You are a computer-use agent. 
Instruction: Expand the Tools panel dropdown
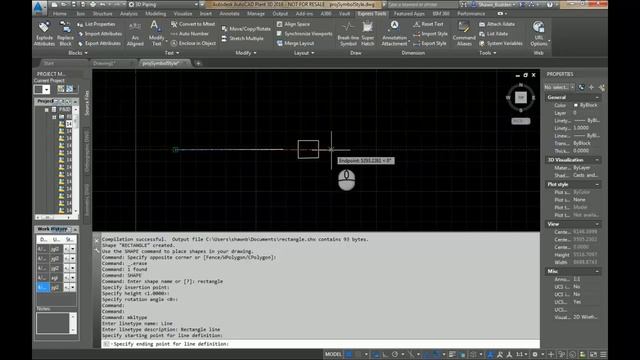tap(487, 53)
